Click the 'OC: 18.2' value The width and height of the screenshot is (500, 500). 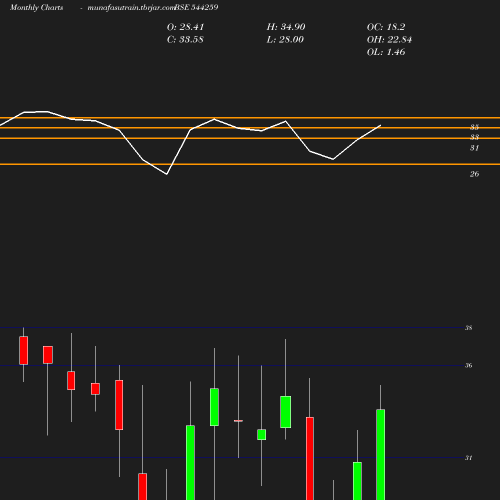click(x=386, y=27)
